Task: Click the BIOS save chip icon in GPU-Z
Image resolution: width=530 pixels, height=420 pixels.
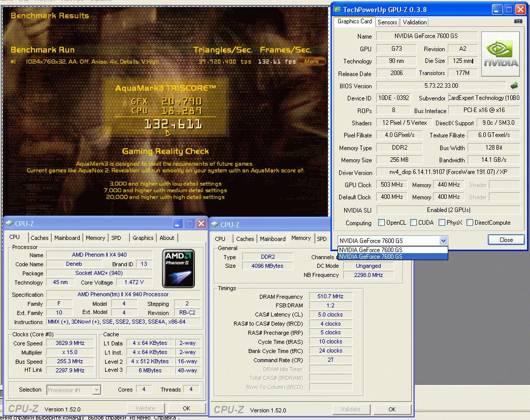Action: pos(514,86)
